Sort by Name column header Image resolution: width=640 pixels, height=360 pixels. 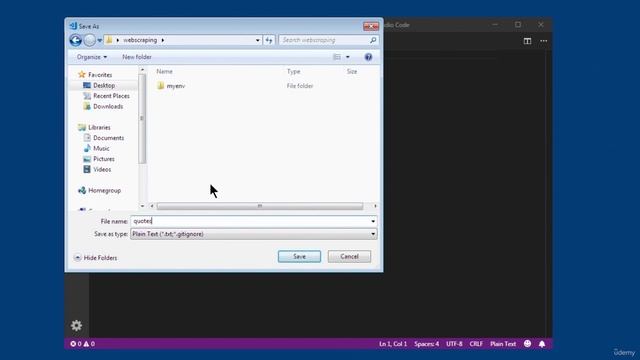coord(164,71)
